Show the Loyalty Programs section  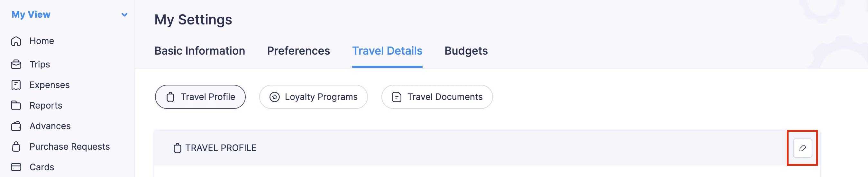click(x=313, y=97)
